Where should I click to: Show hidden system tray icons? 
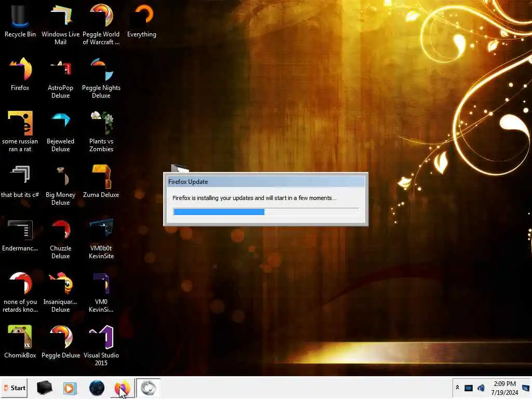[457, 388]
